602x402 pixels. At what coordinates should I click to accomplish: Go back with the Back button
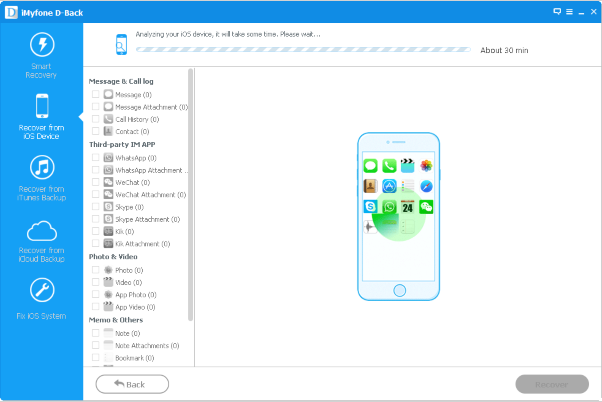coord(132,384)
